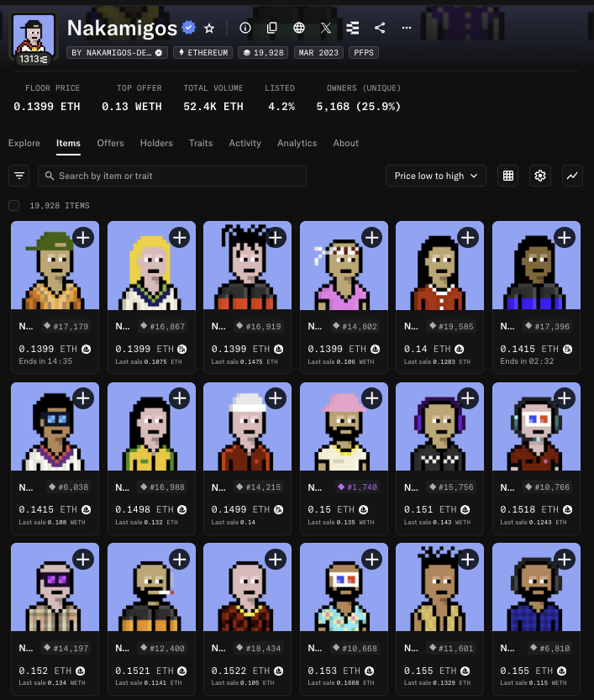Viewport: 594px width, 700px height.
Task: Focus the Search by item or trait field
Action: point(172,176)
